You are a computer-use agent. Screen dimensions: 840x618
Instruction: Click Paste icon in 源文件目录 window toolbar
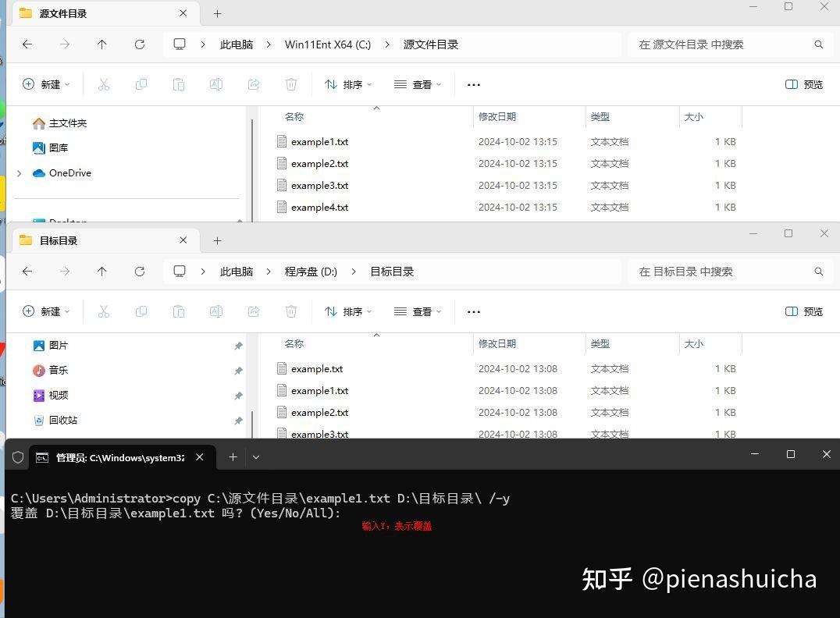point(179,84)
